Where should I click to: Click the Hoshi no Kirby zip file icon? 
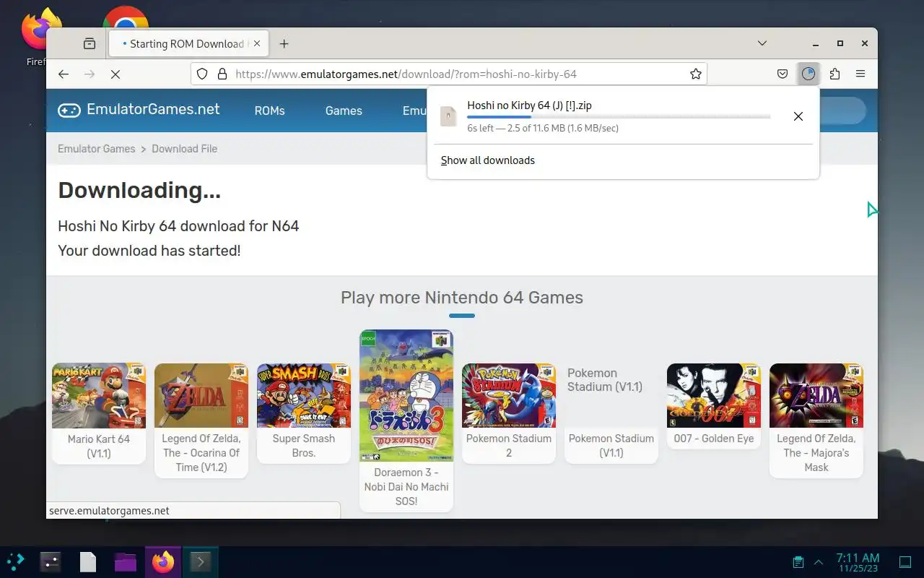(448, 116)
